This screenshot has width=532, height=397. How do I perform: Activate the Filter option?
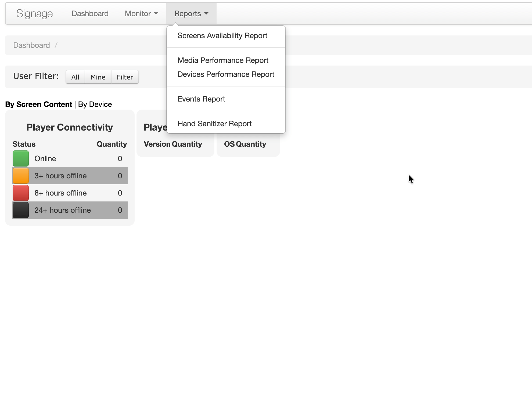[x=124, y=77]
